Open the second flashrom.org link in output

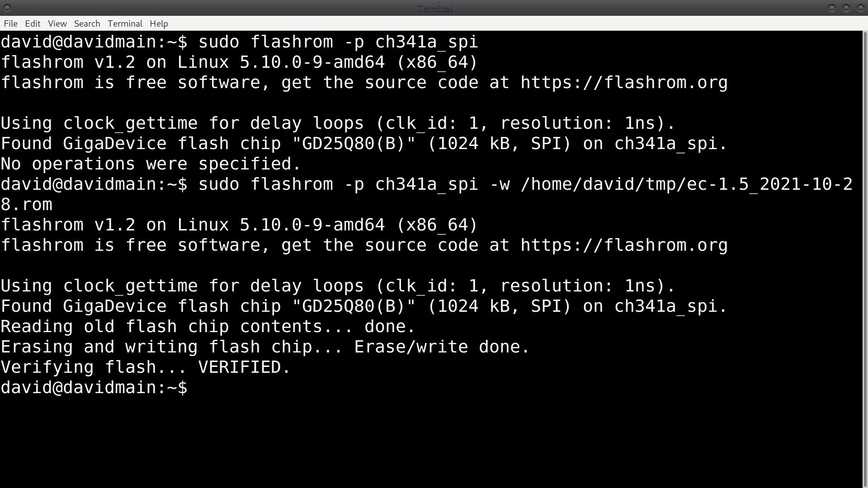tap(624, 245)
